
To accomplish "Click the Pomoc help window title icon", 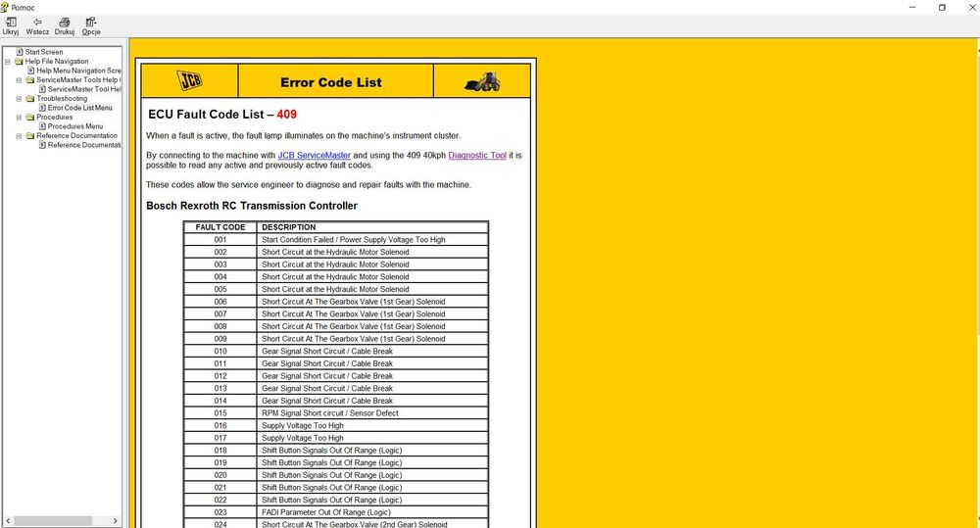I will click(x=5, y=8).
